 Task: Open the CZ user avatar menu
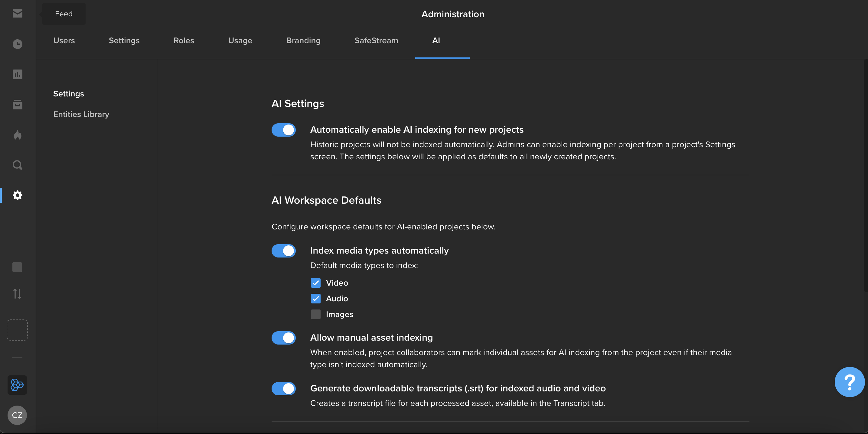click(17, 415)
